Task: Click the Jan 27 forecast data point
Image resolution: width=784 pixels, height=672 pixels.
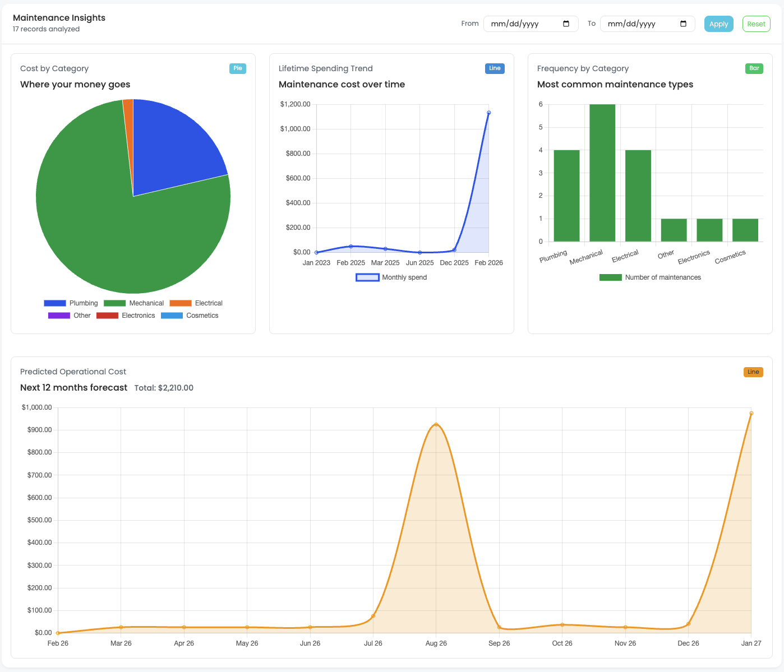Action: point(751,413)
